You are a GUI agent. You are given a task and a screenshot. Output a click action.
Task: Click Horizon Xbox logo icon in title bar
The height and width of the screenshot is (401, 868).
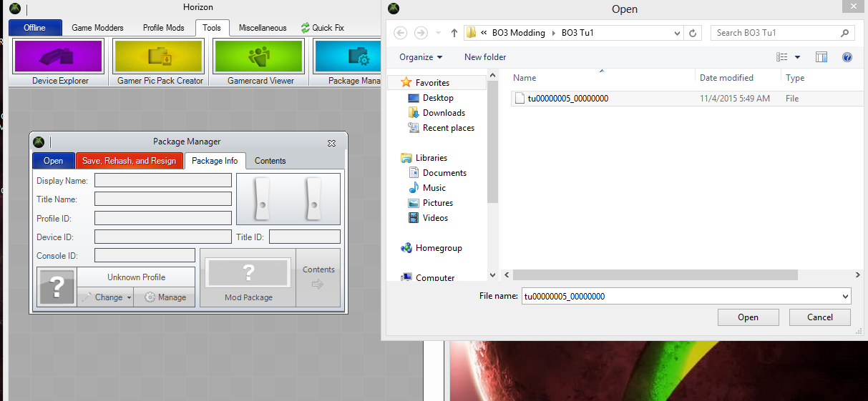[x=15, y=8]
